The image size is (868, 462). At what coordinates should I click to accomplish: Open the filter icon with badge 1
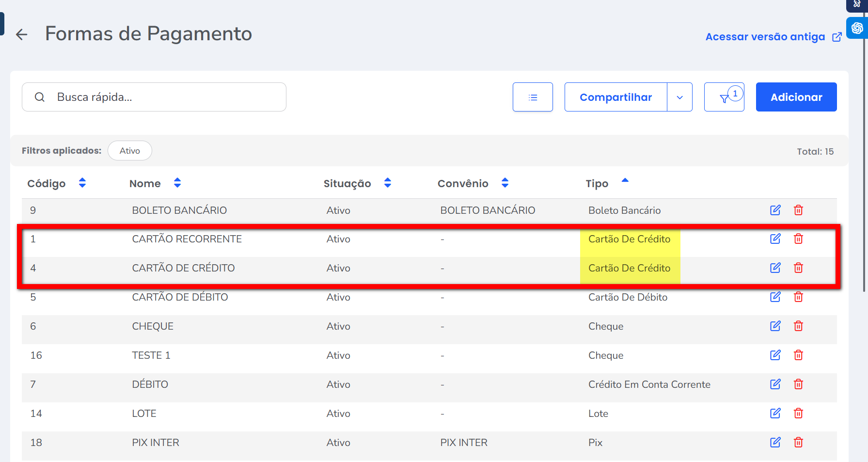coord(724,97)
